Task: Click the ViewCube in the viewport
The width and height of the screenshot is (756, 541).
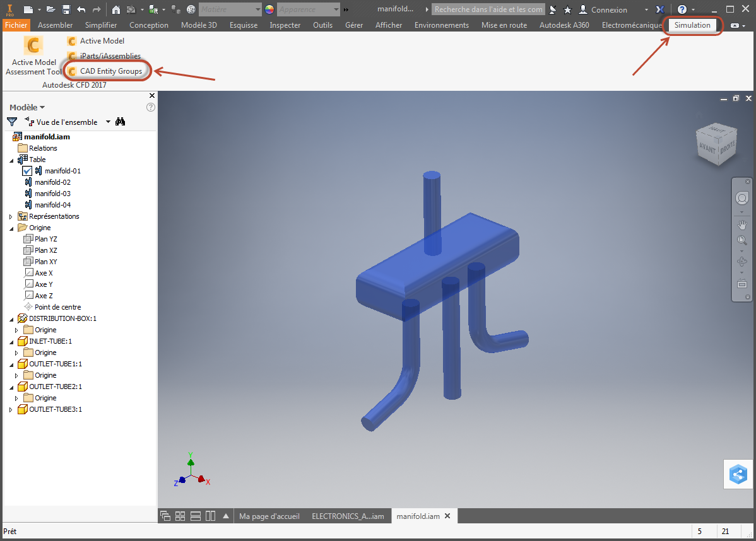Action: 717,144
